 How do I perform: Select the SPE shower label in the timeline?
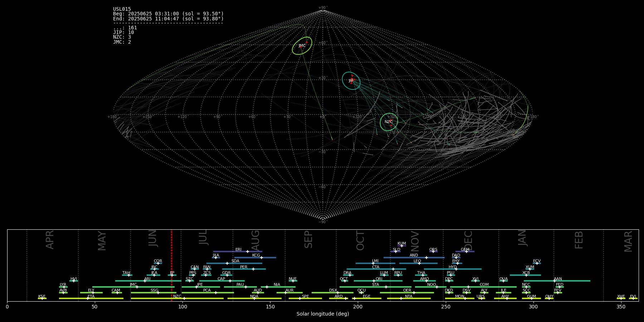[x=306, y=296]
